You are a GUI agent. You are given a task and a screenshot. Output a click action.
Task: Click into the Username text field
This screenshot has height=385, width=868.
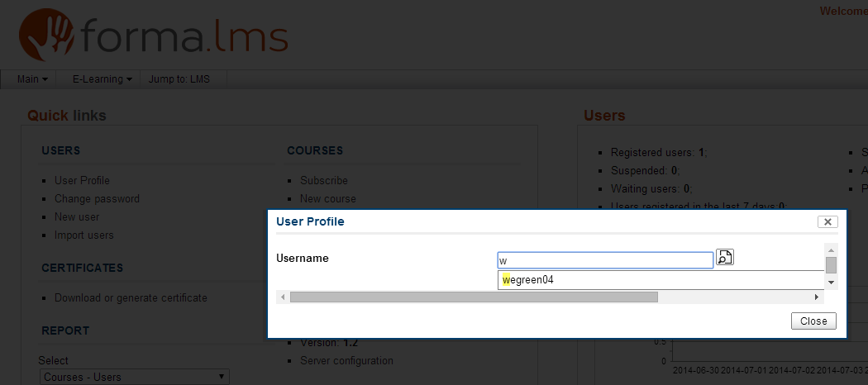tap(604, 260)
